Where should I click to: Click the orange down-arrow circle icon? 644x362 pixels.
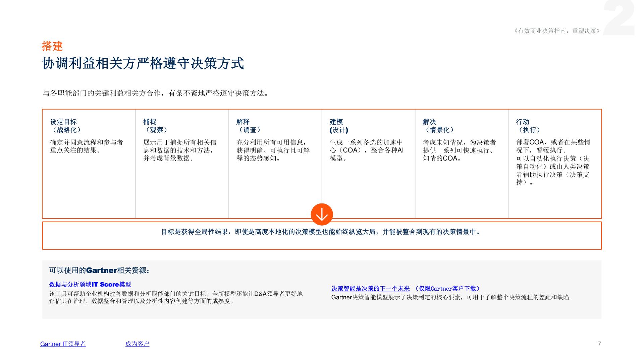[x=322, y=215]
